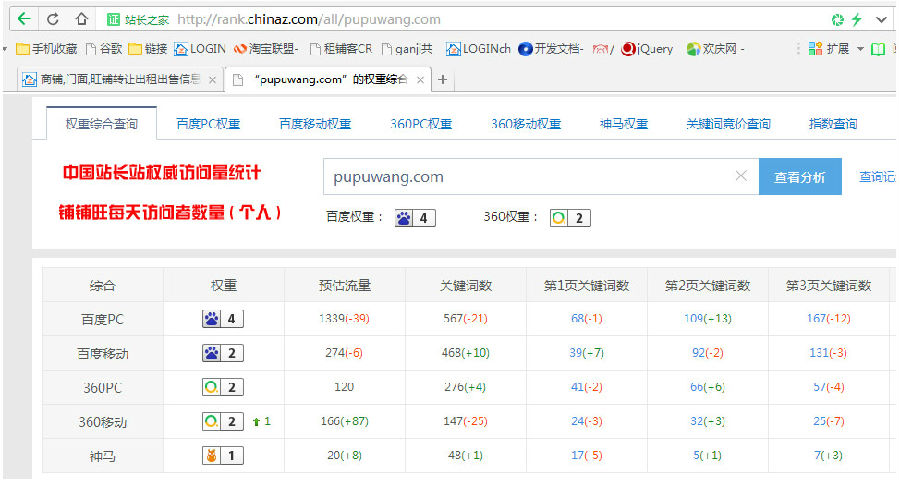Click 360移动 traffic value 166(+87)
The image size is (900, 480).
point(344,421)
